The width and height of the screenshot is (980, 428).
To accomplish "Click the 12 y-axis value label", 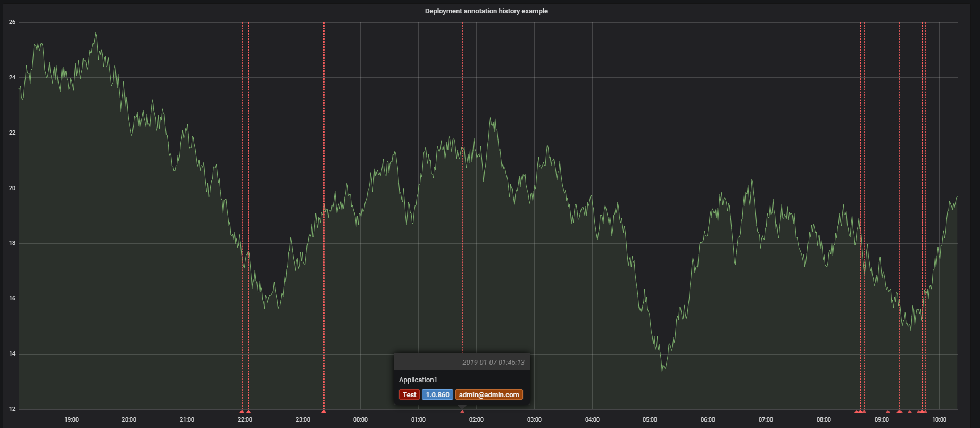I will [12, 409].
